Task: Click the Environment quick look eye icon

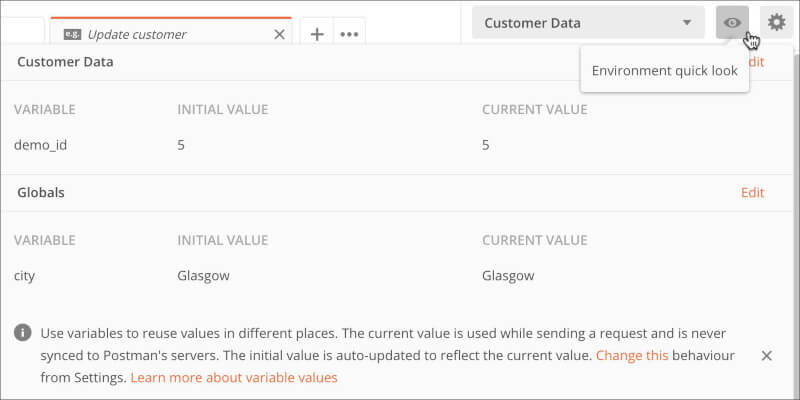Action: [x=732, y=22]
